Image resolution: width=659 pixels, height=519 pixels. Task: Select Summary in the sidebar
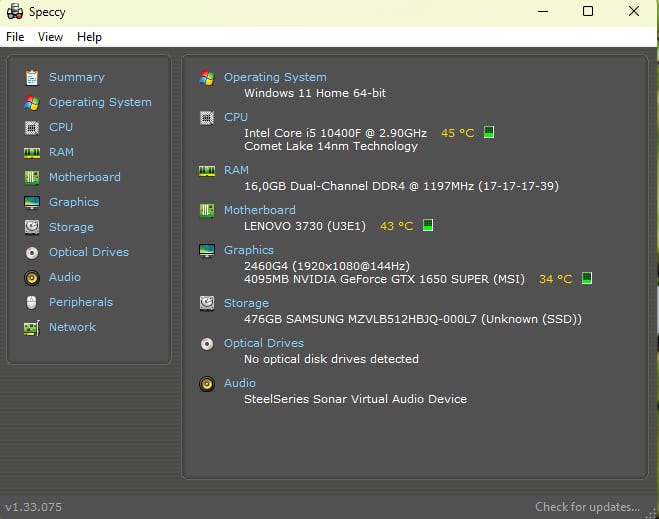76,77
